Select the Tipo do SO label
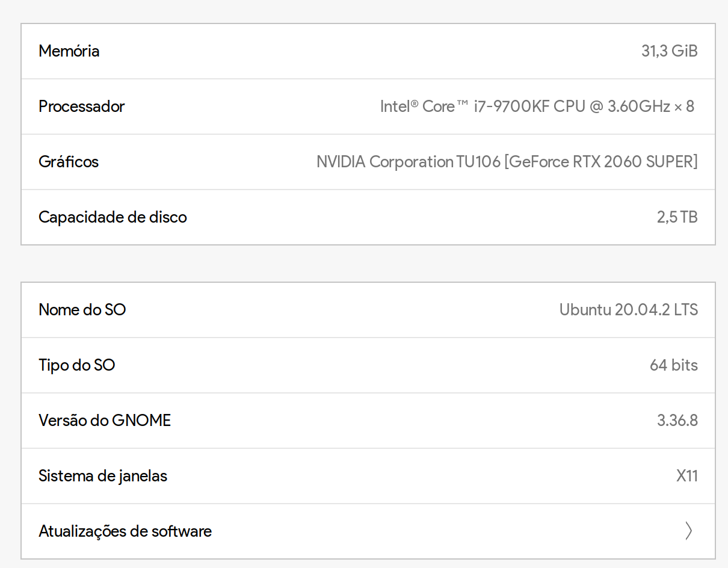 click(x=77, y=365)
